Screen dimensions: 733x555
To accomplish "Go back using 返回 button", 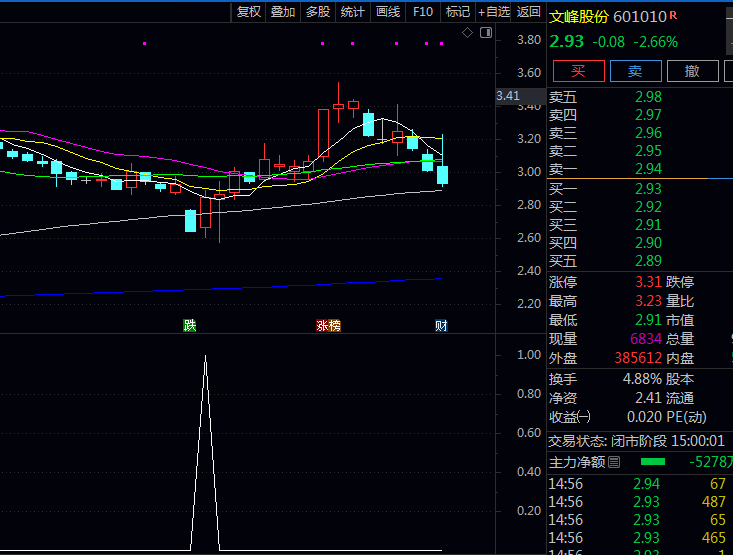I will [529, 12].
